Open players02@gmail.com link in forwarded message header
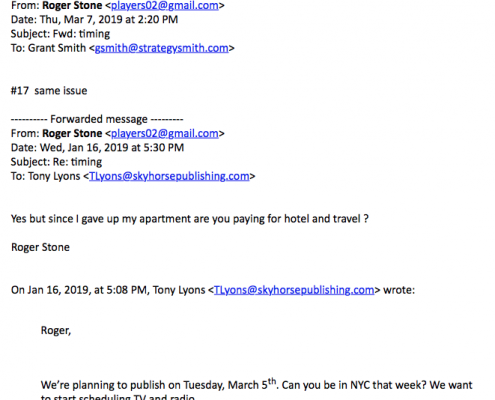The image size is (495, 400). [x=165, y=133]
